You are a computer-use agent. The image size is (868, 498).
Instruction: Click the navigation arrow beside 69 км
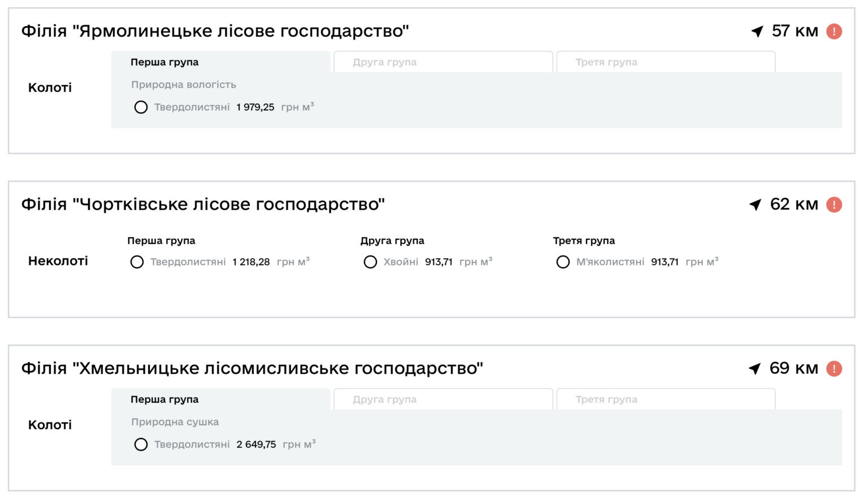pyautogui.click(x=755, y=369)
